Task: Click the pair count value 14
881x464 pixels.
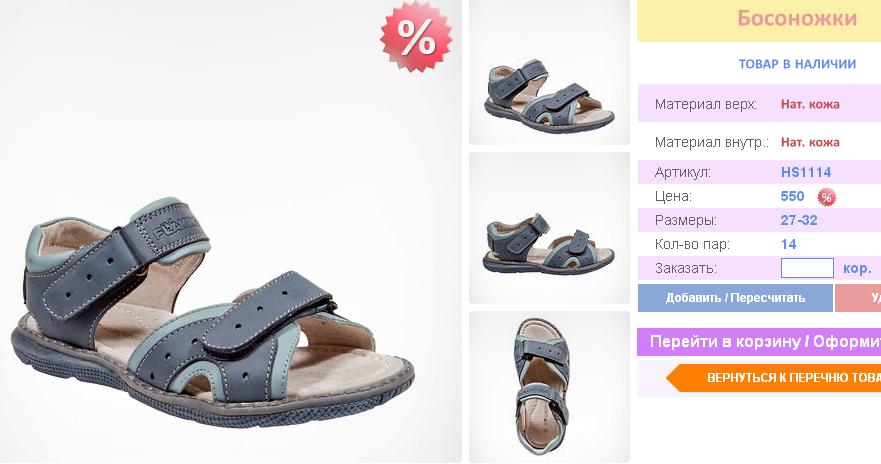Action: pyautogui.click(x=788, y=244)
